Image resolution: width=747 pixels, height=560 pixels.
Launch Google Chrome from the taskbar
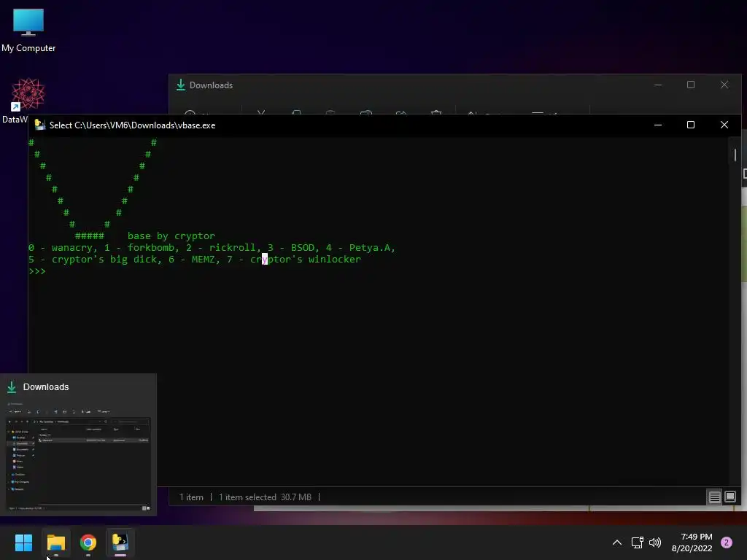click(x=88, y=542)
